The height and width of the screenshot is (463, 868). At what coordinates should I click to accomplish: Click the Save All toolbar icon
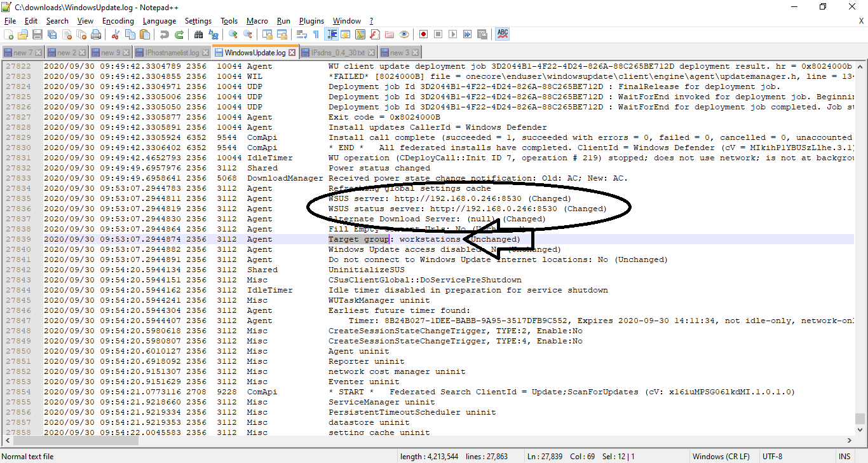[52, 34]
